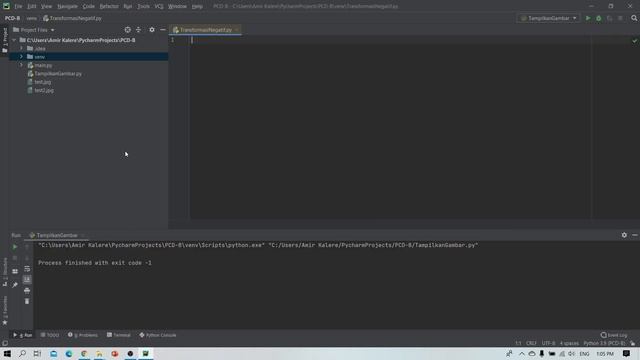Click the Run tool window button at bottom
The height and width of the screenshot is (360, 640).
pyautogui.click(x=22, y=335)
